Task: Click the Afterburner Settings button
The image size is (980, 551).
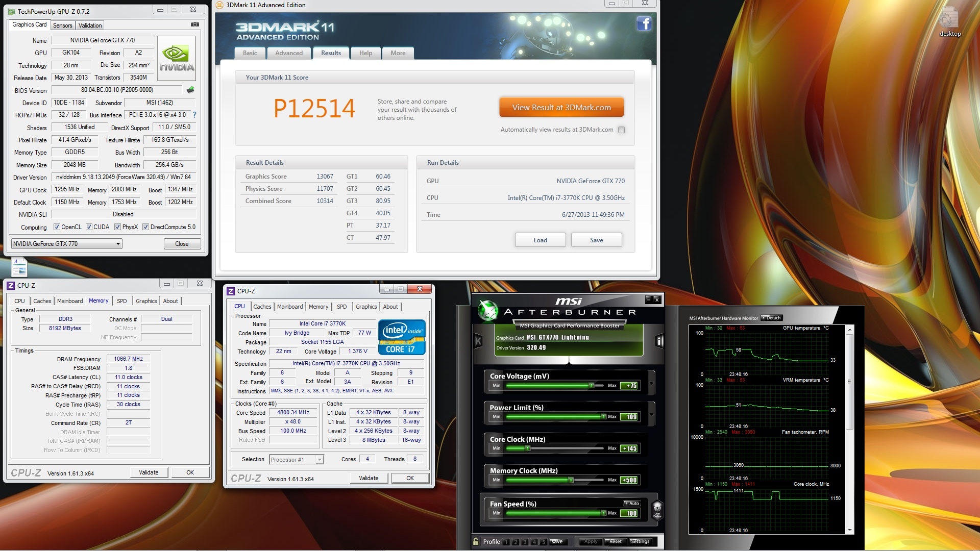Action: (640, 542)
